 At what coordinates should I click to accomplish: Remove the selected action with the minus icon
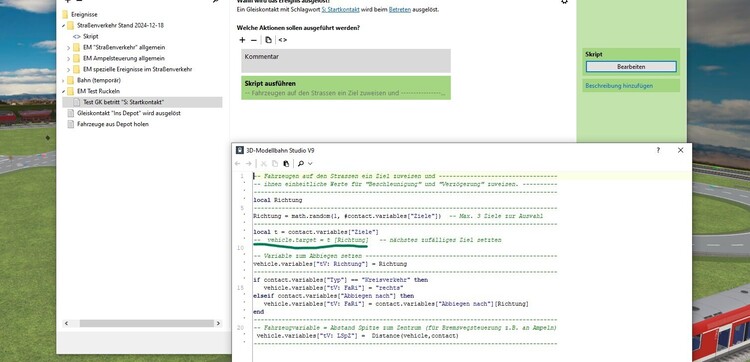click(x=254, y=40)
